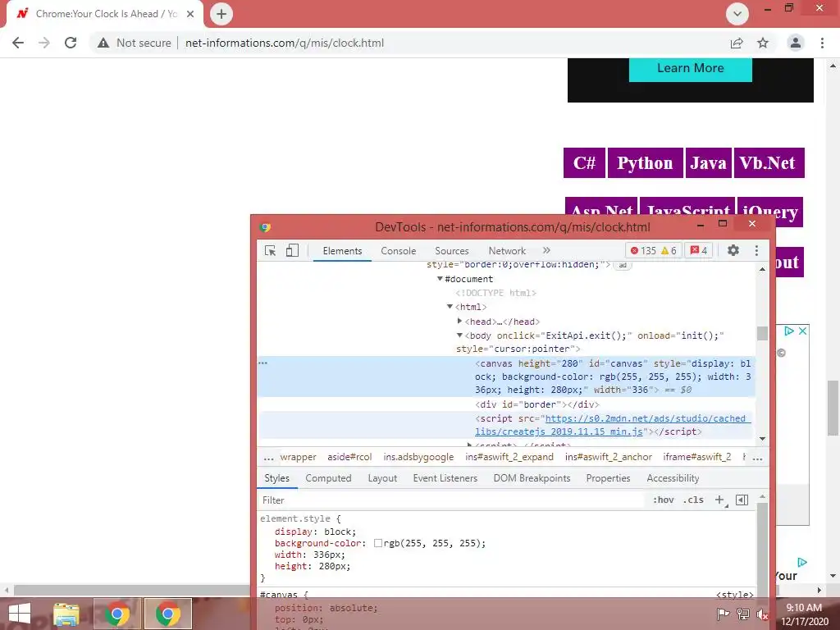840x630 pixels.
Task: Close the Your Clock Is Ahead tab
Action: tap(190, 14)
